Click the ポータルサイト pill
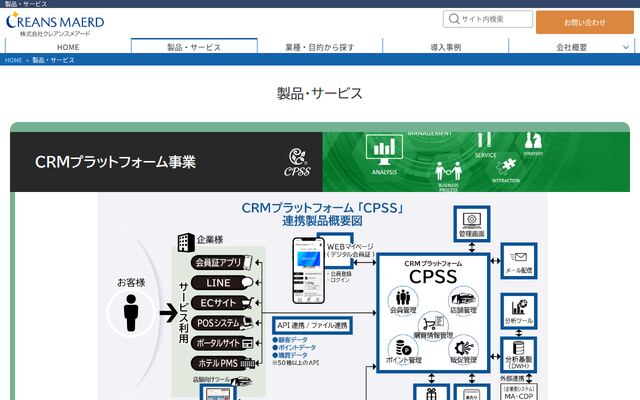The width and height of the screenshot is (640, 400). (222, 343)
